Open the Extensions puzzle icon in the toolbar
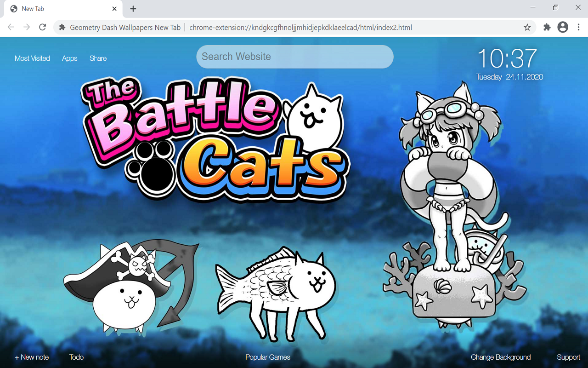Viewport: 588px width, 368px height. pos(547,27)
